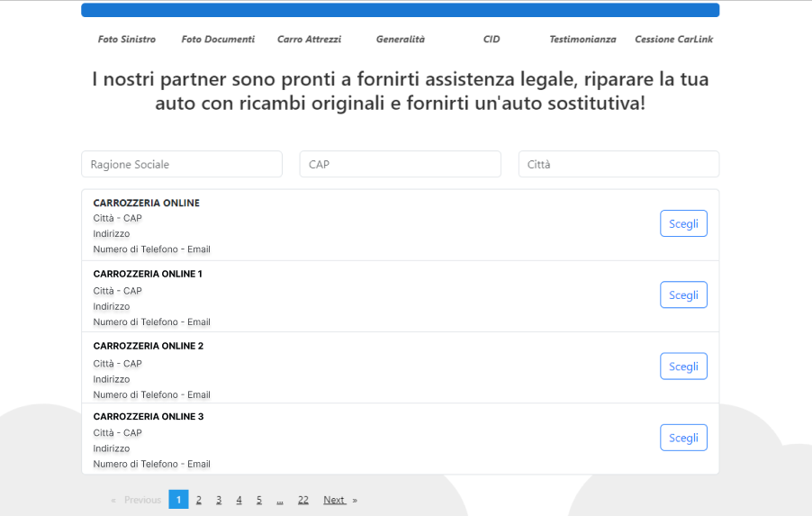Open the Foto Sinistro step

click(x=126, y=40)
